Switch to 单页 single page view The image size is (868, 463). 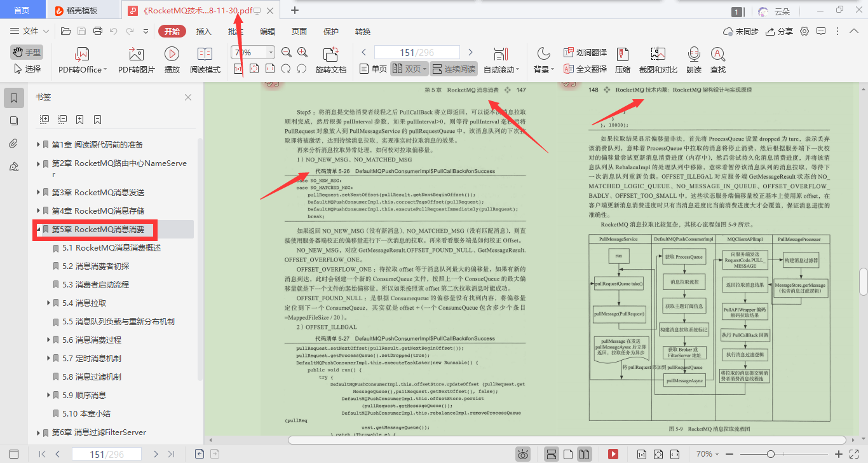(373, 69)
